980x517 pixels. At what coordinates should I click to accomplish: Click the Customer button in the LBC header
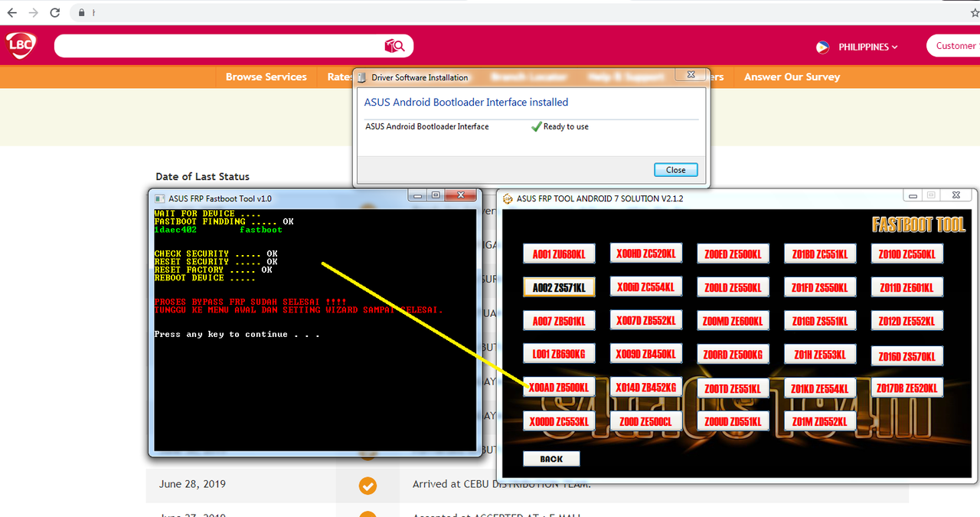955,46
